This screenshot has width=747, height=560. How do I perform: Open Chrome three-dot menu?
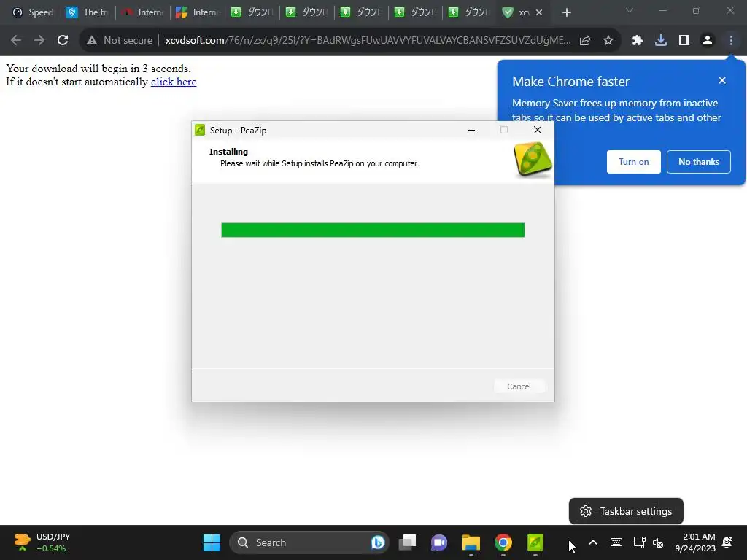pos(731,41)
